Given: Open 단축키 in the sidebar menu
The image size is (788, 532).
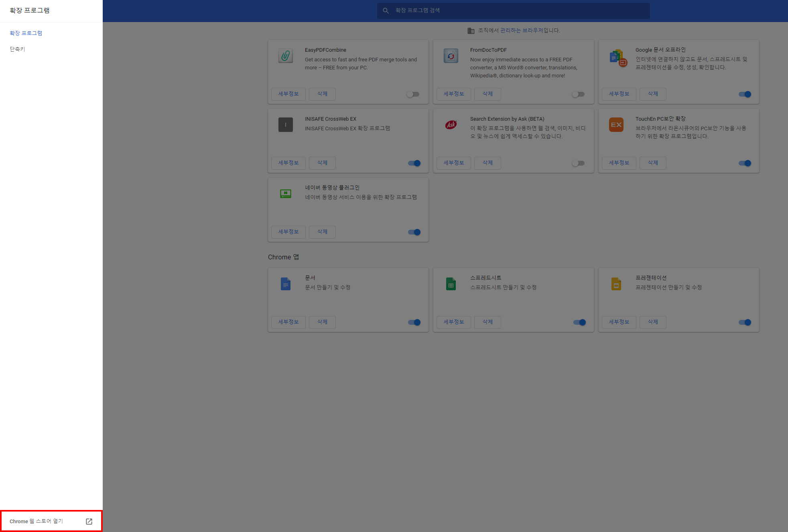Looking at the screenshot, I should pos(17,49).
